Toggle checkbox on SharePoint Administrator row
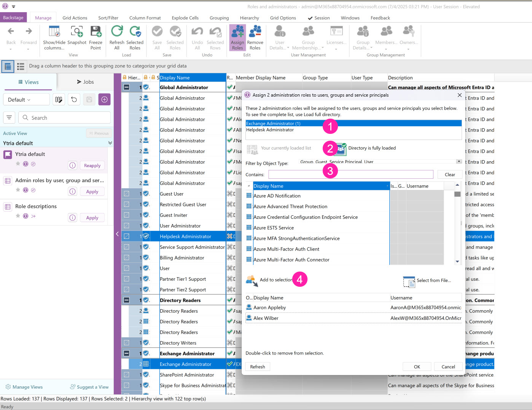532x410 pixels. tap(126, 375)
